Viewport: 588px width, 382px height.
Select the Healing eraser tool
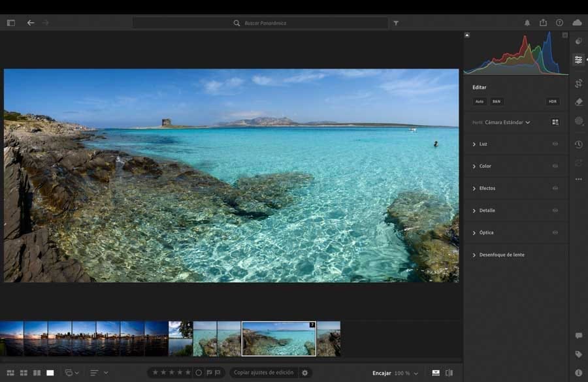pyautogui.click(x=578, y=102)
